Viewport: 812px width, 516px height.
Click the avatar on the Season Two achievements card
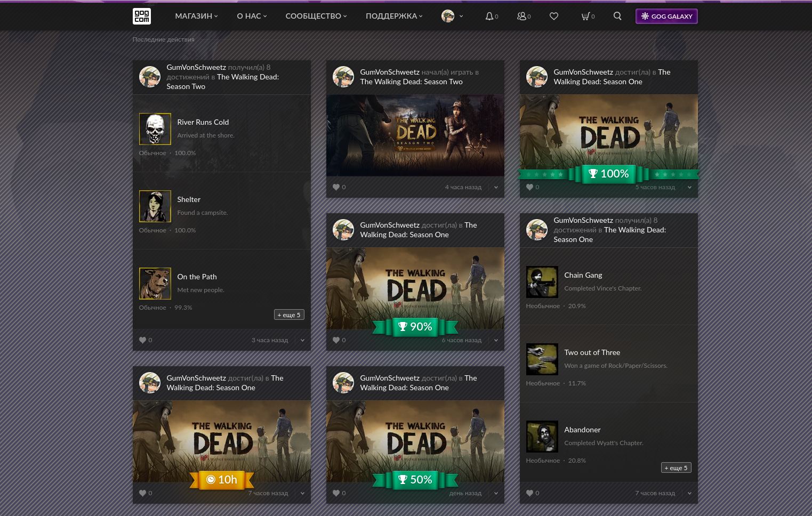(x=150, y=77)
